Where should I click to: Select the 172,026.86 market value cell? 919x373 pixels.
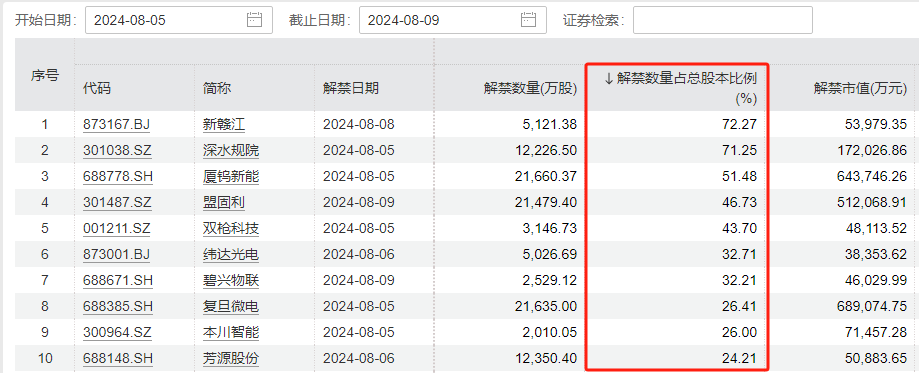[x=872, y=150]
